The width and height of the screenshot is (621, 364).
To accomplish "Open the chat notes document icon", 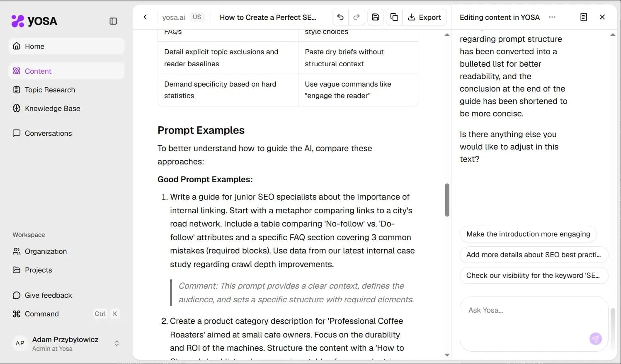I will coord(584,17).
